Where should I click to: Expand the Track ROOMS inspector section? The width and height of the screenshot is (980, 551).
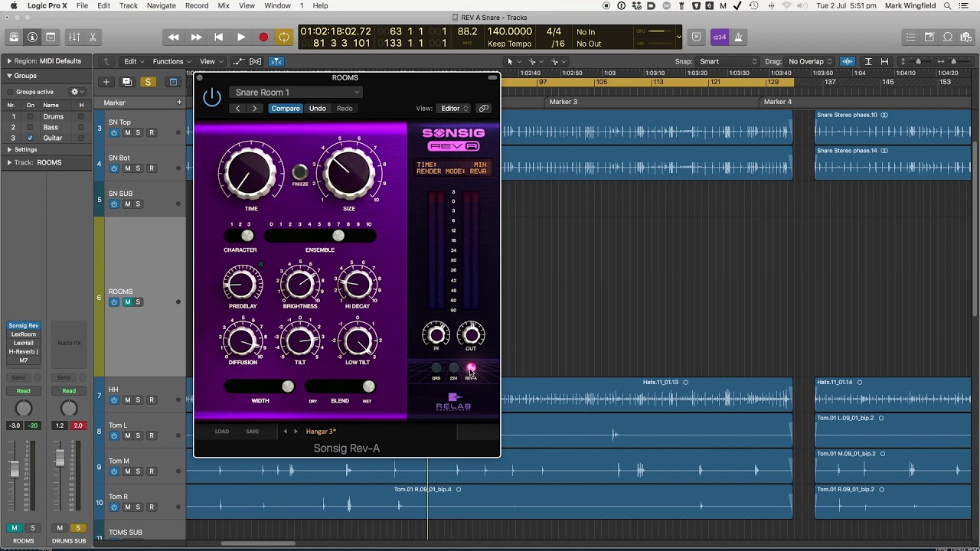click(x=9, y=162)
